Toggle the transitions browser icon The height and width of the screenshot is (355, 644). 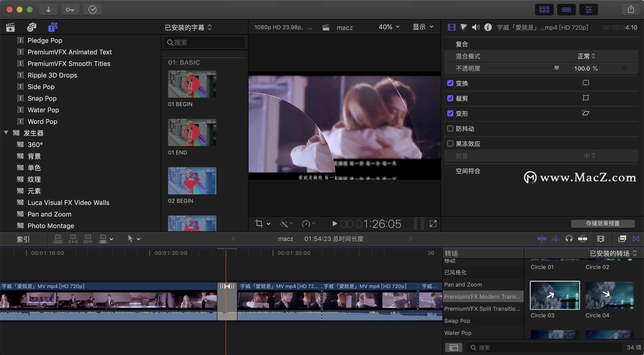tap(636, 239)
